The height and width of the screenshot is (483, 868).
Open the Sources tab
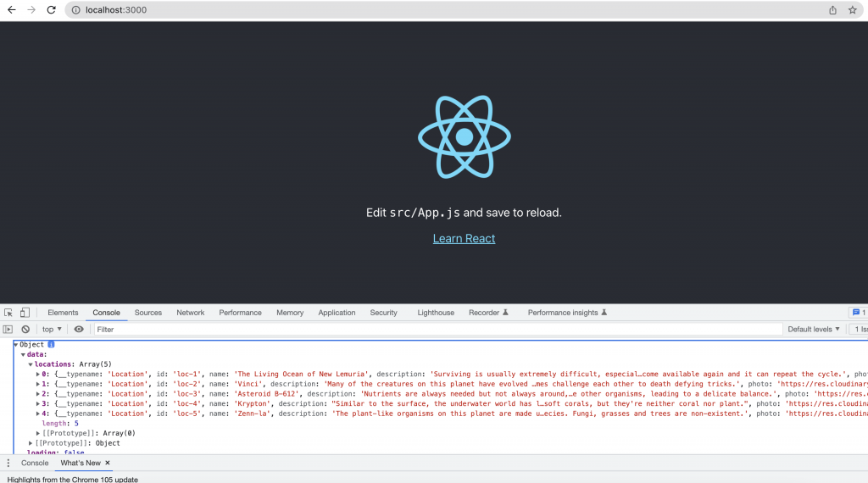tap(148, 313)
